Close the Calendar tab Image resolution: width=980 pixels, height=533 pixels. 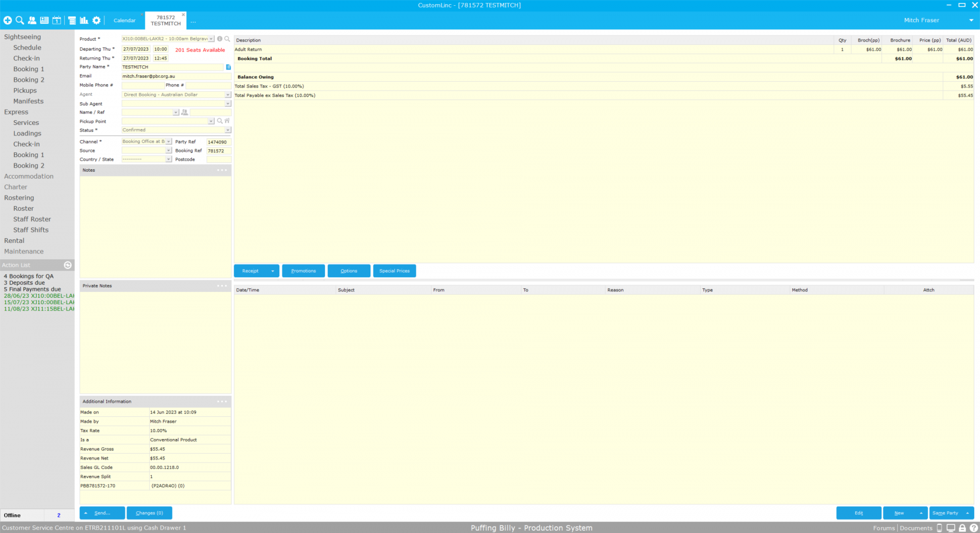coord(141,15)
